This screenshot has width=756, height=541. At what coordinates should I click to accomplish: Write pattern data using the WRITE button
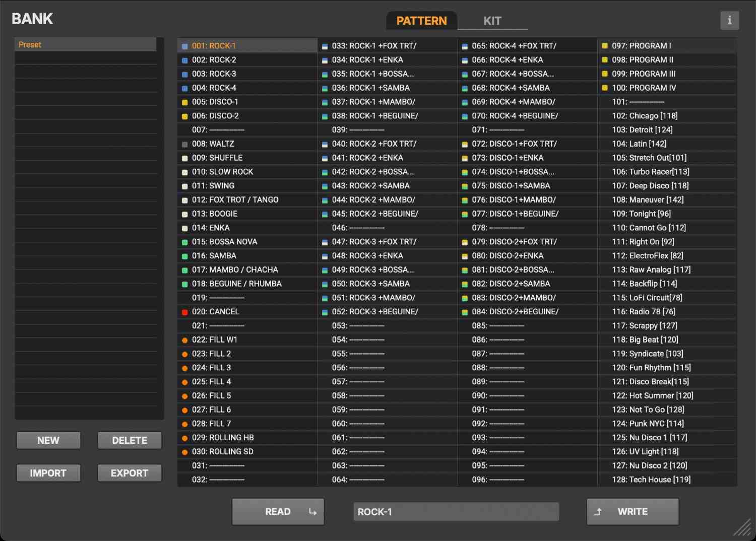(x=633, y=511)
